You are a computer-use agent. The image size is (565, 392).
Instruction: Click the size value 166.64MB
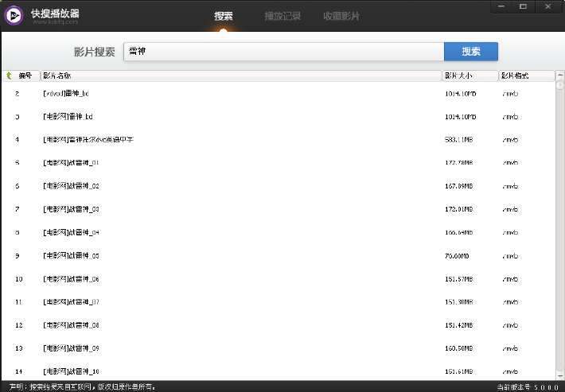[458, 232]
